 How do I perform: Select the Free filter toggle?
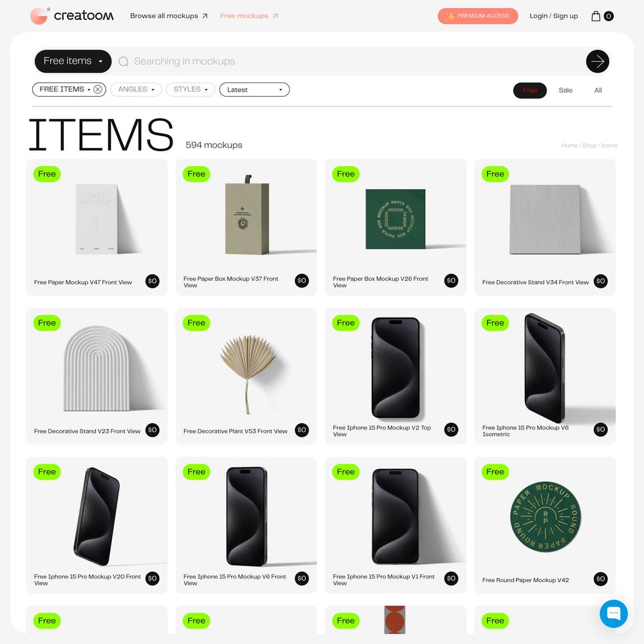(x=530, y=90)
